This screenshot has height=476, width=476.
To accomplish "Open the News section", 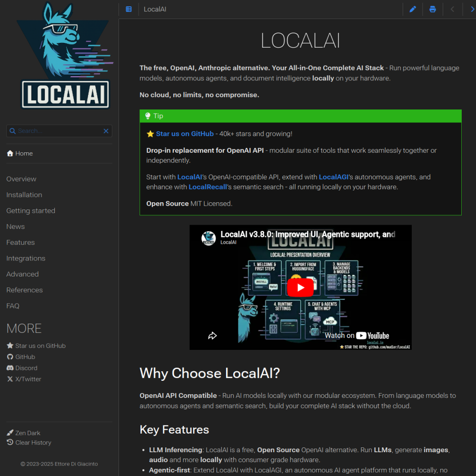I will coord(16,227).
